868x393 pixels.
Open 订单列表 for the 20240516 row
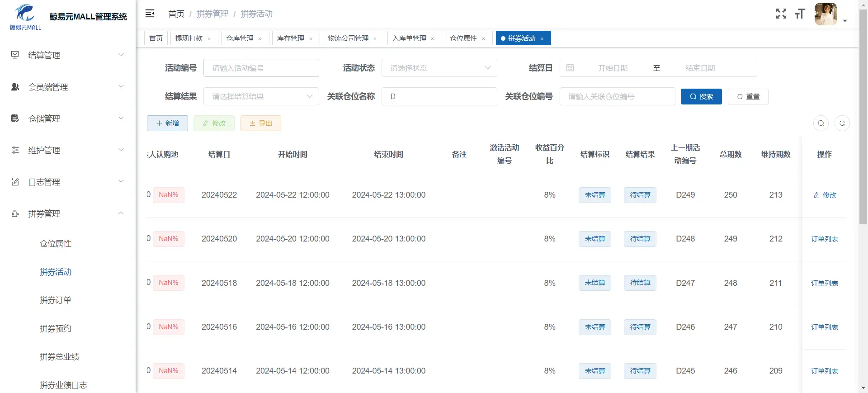825,327
